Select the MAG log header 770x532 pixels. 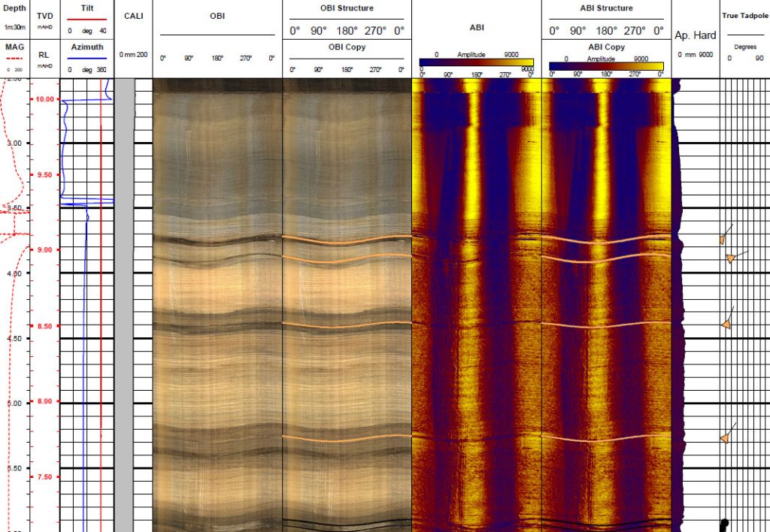pyautogui.click(x=15, y=47)
